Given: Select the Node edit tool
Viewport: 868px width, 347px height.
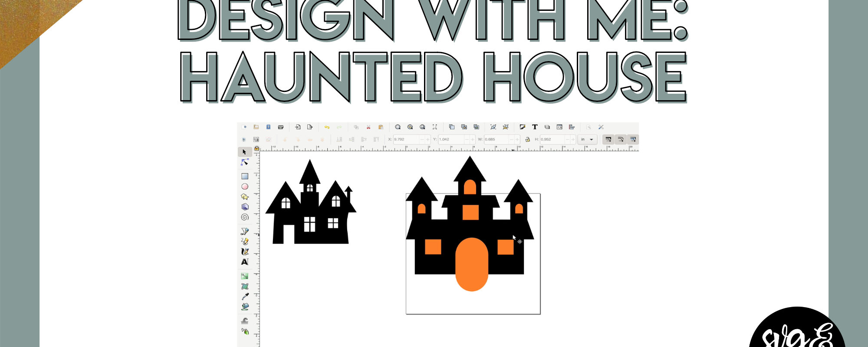Looking at the screenshot, I should click(x=245, y=162).
